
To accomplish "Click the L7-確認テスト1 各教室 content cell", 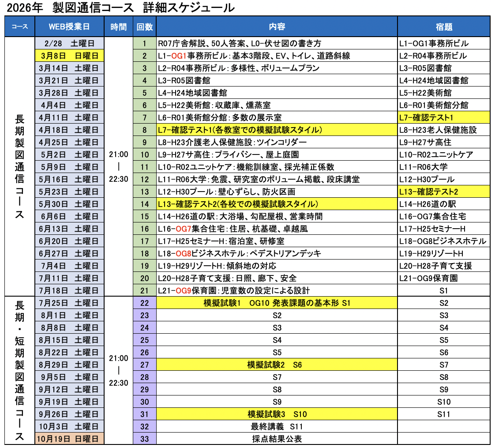I will pos(277,130).
